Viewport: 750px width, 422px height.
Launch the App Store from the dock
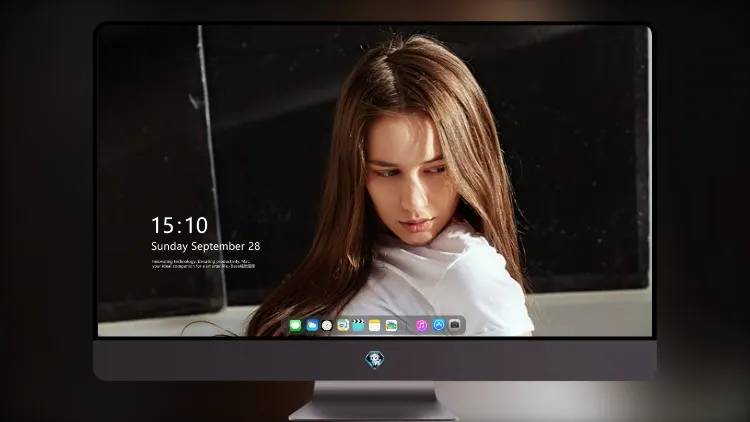coord(439,325)
